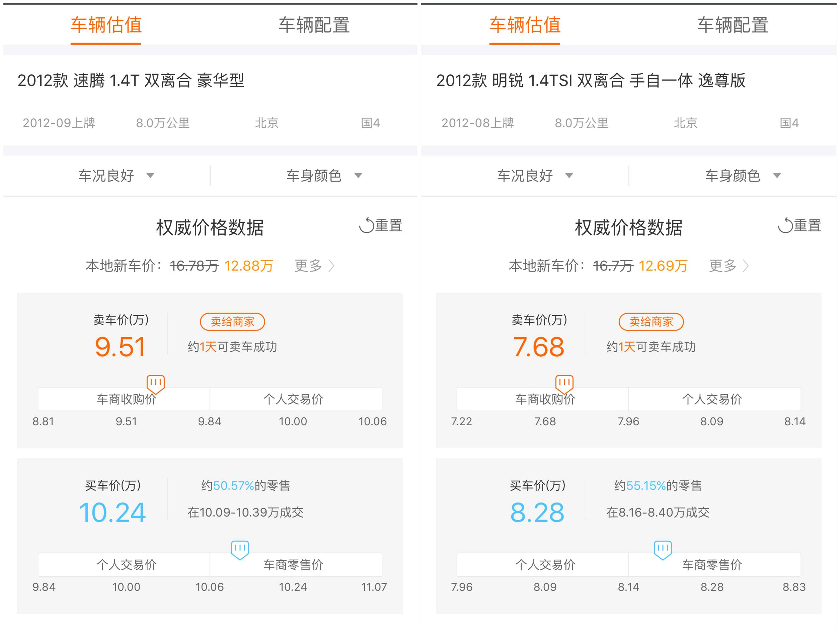Screen dimensions: 840x632
Task: Click blue slider marker on 速腾 buy price
Action: tap(240, 550)
